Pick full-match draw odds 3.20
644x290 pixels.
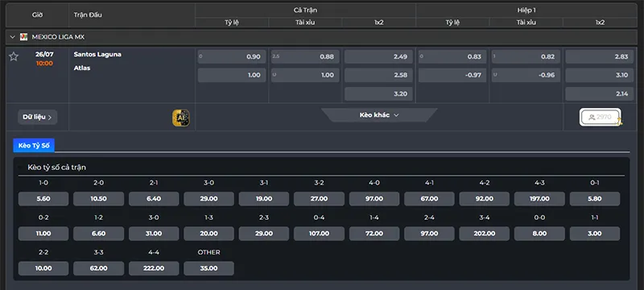(x=378, y=93)
